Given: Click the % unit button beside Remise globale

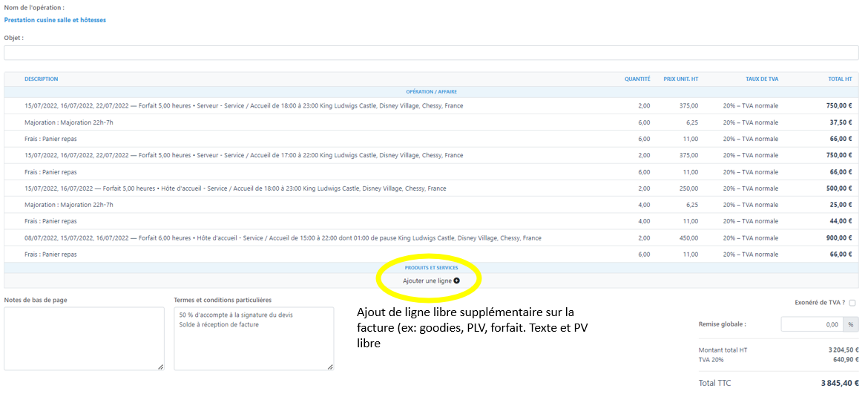Looking at the screenshot, I should [x=850, y=324].
